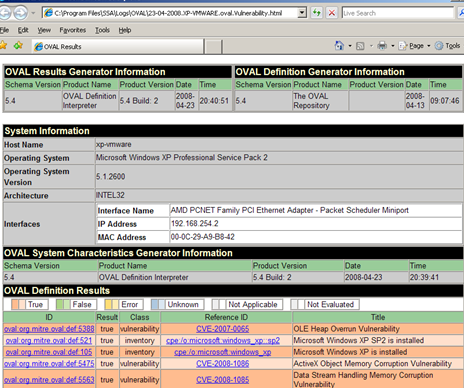The height and width of the screenshot is (388, 464).
Task: Open the Favorites menu
Action: pos(73,30)
